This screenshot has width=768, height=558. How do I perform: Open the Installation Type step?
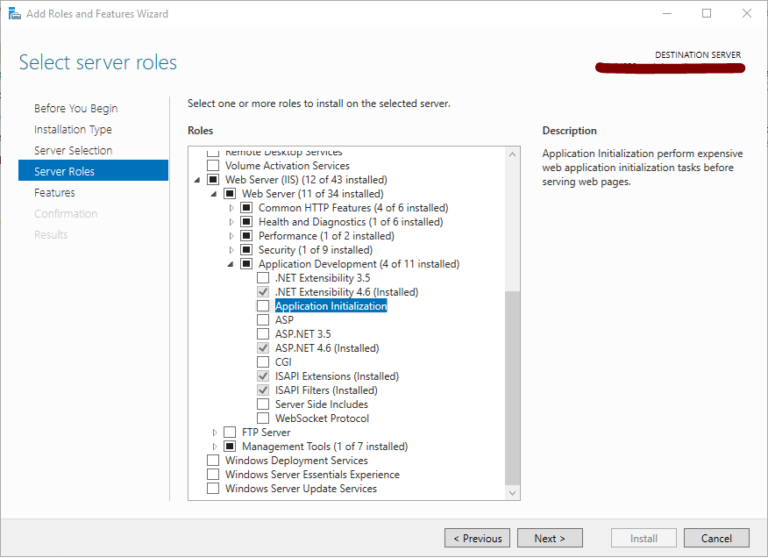click(x=73, y=129)
